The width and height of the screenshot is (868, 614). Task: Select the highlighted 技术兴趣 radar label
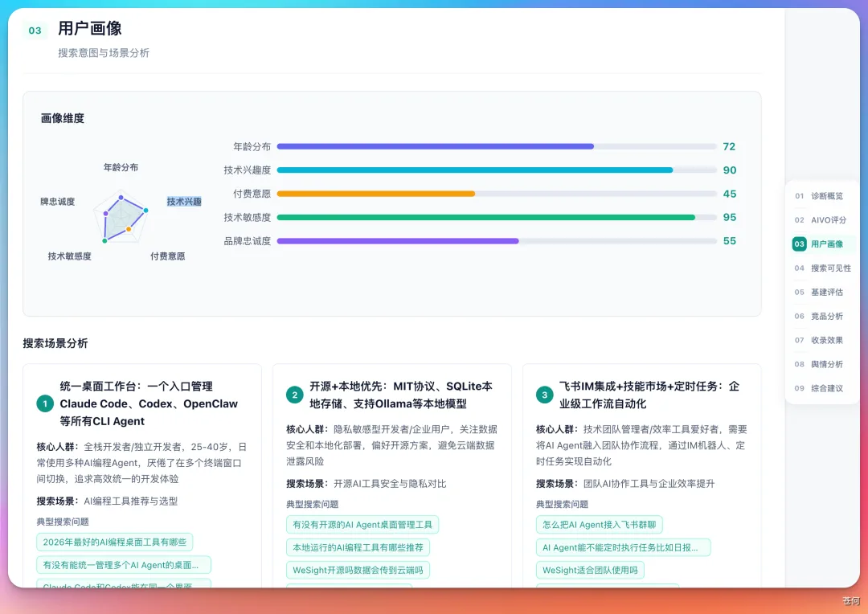click(184, 202)
